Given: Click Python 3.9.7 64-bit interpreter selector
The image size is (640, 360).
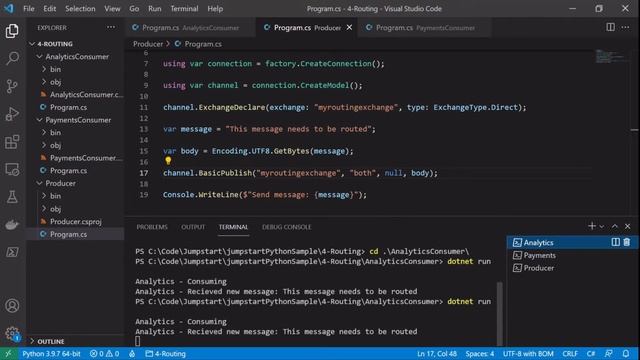Looking at the screenshot, I should pos(51,353).
